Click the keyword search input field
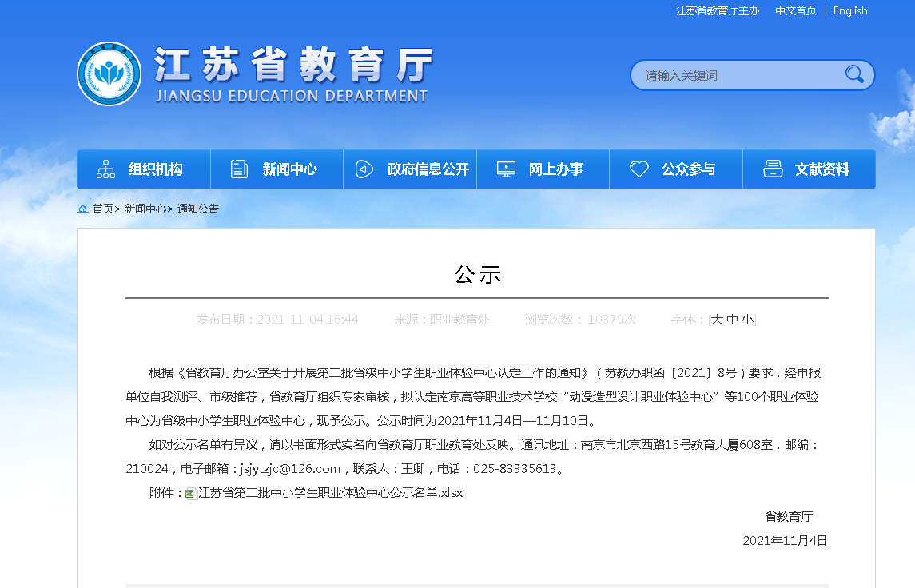Screen dimensions: 915x588 coord(738,75)
